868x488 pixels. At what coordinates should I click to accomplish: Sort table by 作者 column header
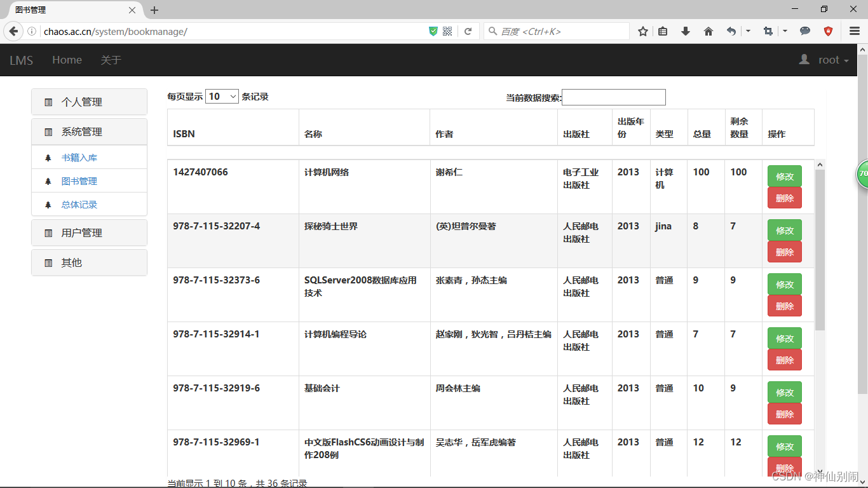[494, 128]
